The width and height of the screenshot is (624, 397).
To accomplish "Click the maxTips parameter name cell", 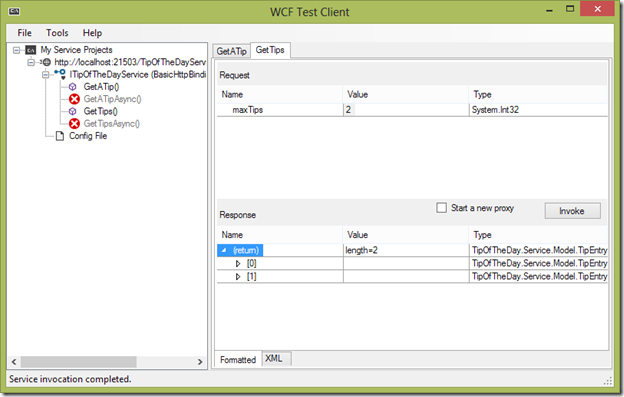I will tap(280, 110).
